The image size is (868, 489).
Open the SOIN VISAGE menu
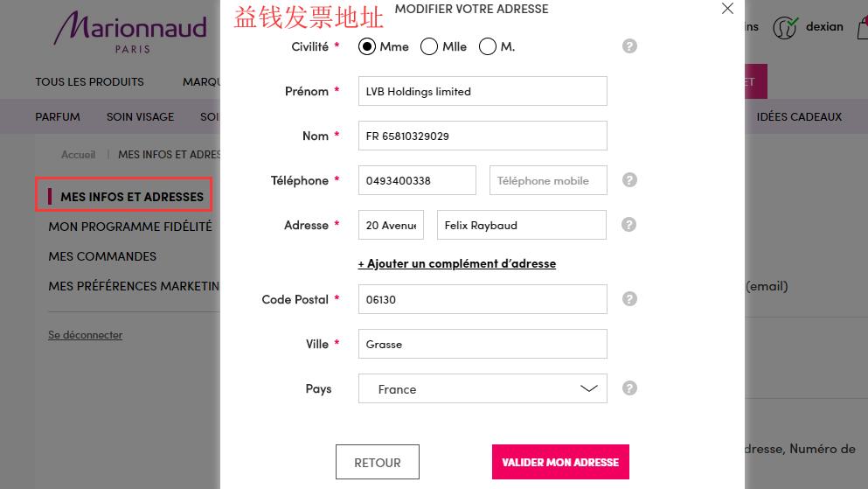[x=140, y=116]
